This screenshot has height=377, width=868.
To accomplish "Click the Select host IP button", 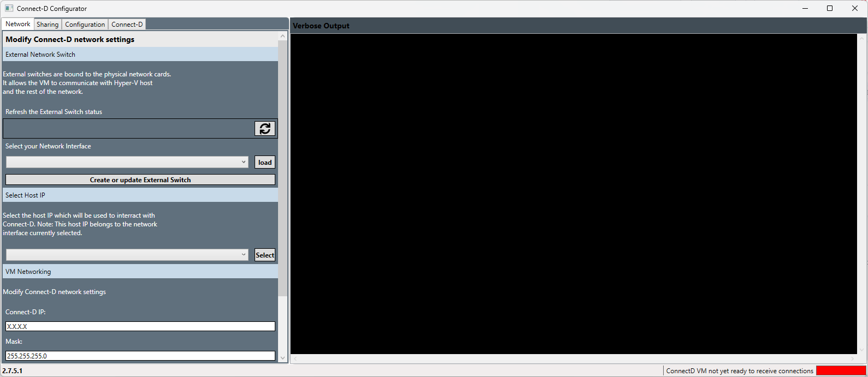I will [265, 255].
